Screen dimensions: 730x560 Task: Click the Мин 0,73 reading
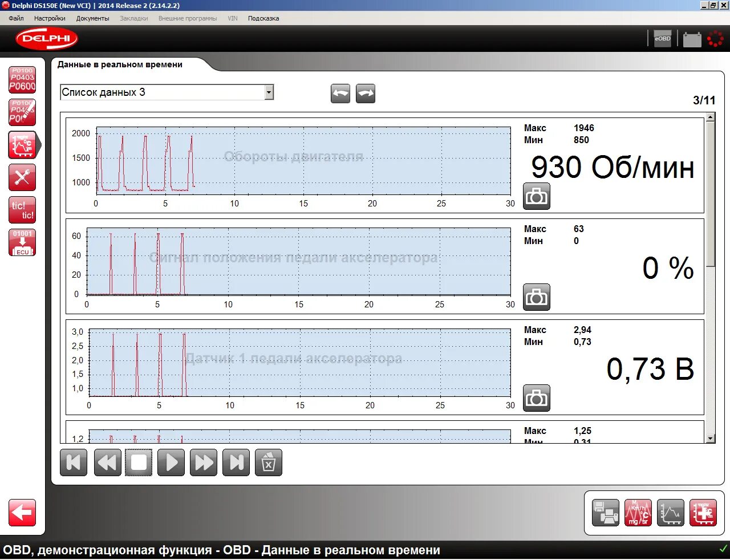558,342
